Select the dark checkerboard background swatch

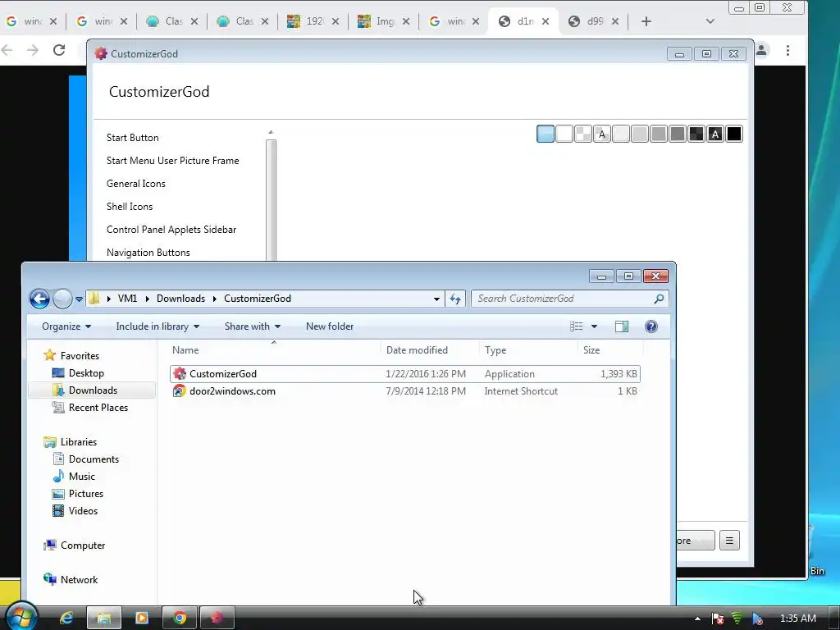pos(696,134)
